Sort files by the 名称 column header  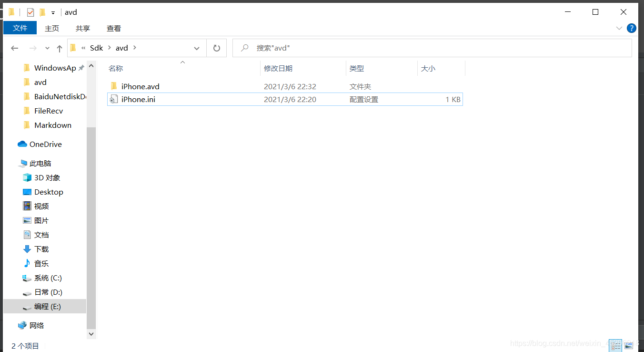point(116,68)
